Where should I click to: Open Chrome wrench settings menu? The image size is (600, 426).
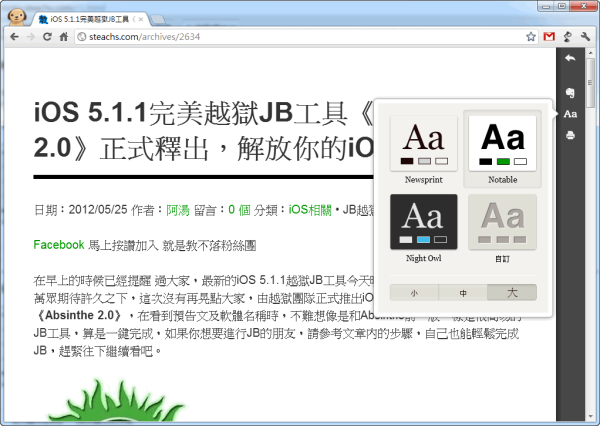coord(585,37)
